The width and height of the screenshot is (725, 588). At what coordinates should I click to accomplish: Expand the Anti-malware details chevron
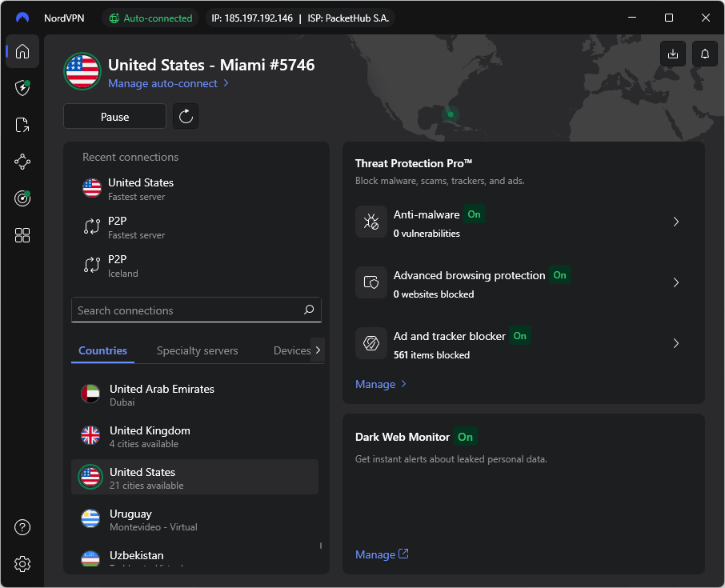coord(675,222)
